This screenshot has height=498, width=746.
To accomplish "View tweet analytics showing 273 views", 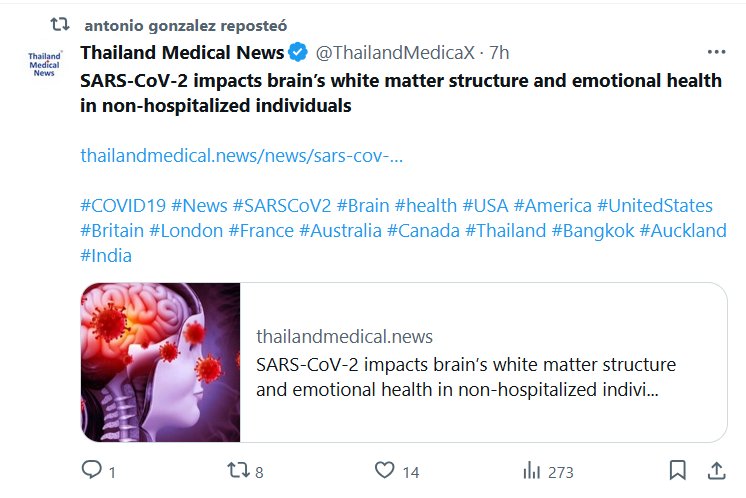I will pos(534,470).
